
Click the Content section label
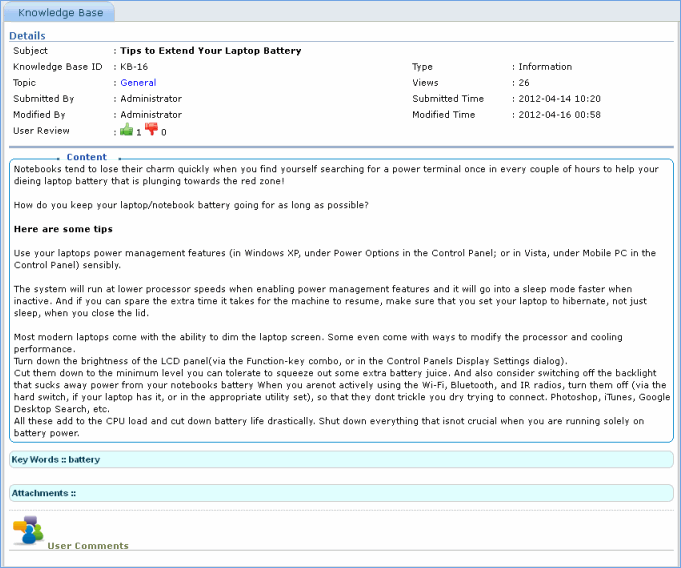coord(87,157)
